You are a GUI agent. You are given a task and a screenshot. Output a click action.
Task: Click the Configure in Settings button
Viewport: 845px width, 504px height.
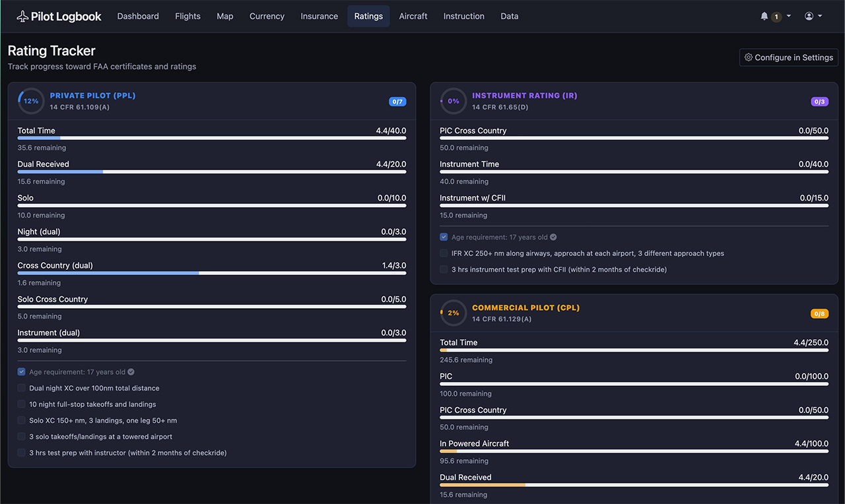pos(789,57)
